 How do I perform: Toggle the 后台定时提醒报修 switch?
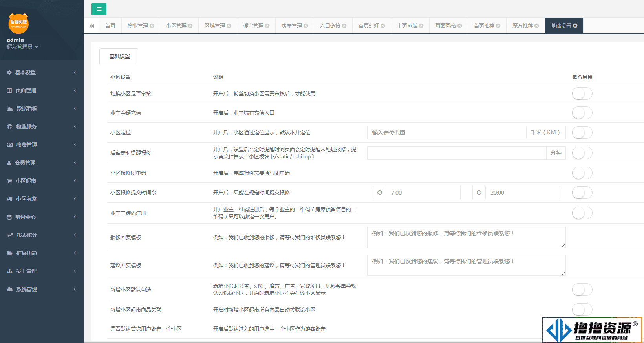click(x=582, y=153)
